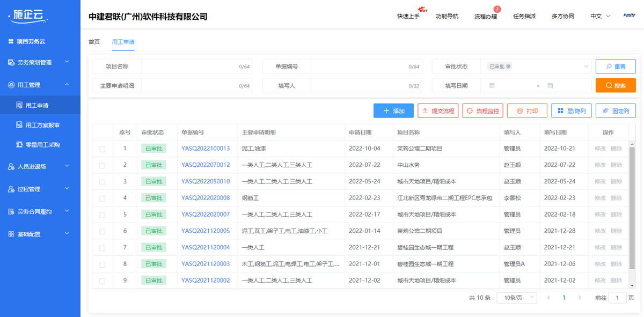Viewport: 644px width, 317px height.
Task: Click the 固定列 button
Action: 616,111
